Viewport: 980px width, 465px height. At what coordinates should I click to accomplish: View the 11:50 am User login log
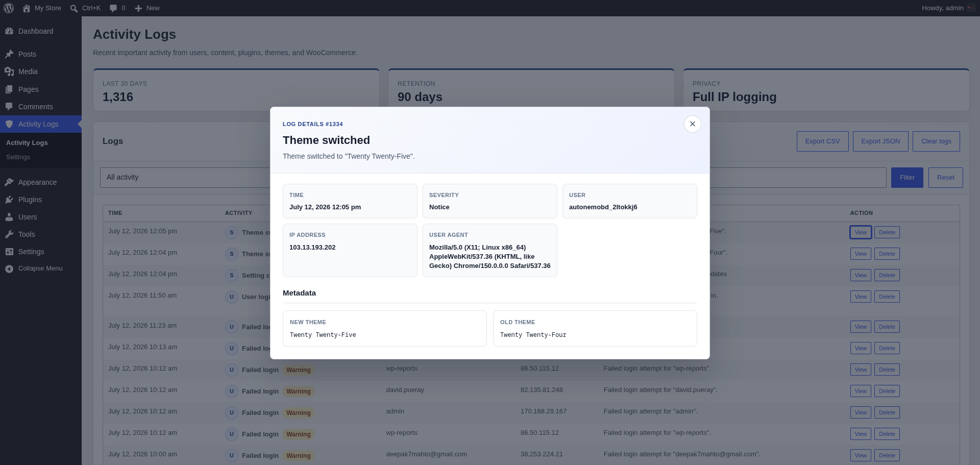click(861, 297)
